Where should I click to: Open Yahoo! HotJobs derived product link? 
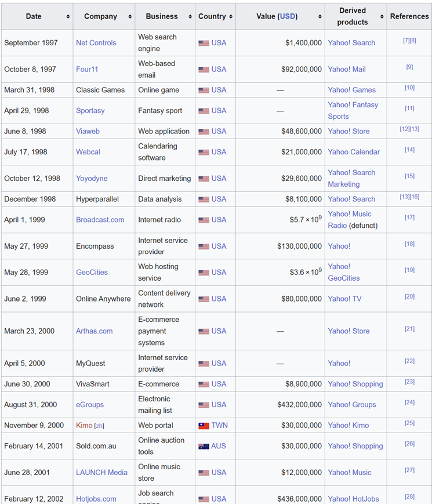point(354,499)
